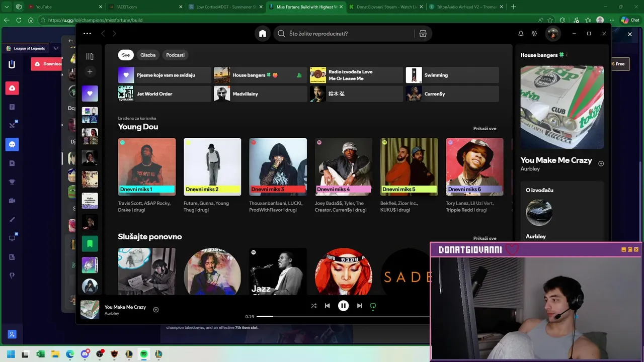The height and width of the screenshot is (362, 644).
Task: Open Windows Start menu
Action: point(11,354)
